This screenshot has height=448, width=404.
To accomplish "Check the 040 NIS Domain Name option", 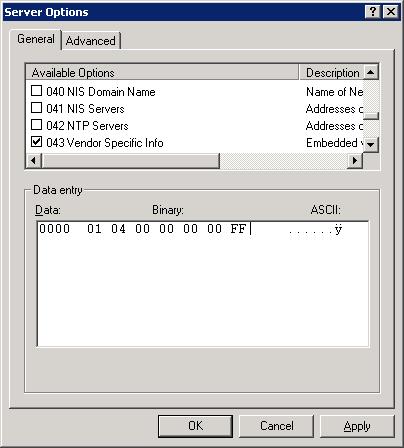I will [x=36, y=91].
